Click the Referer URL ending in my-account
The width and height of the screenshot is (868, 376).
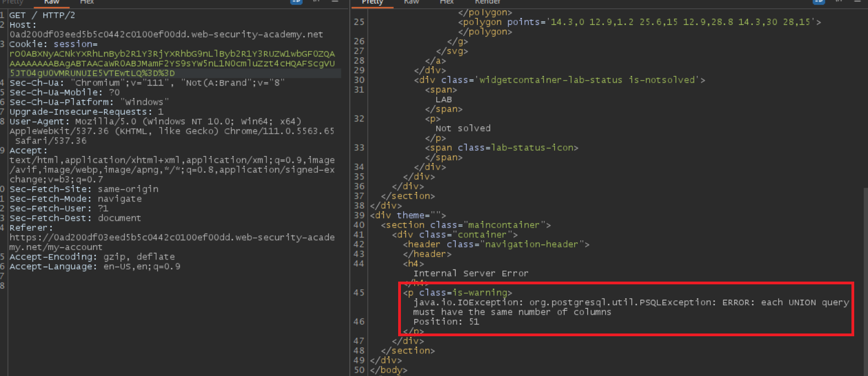click(172, 242)
